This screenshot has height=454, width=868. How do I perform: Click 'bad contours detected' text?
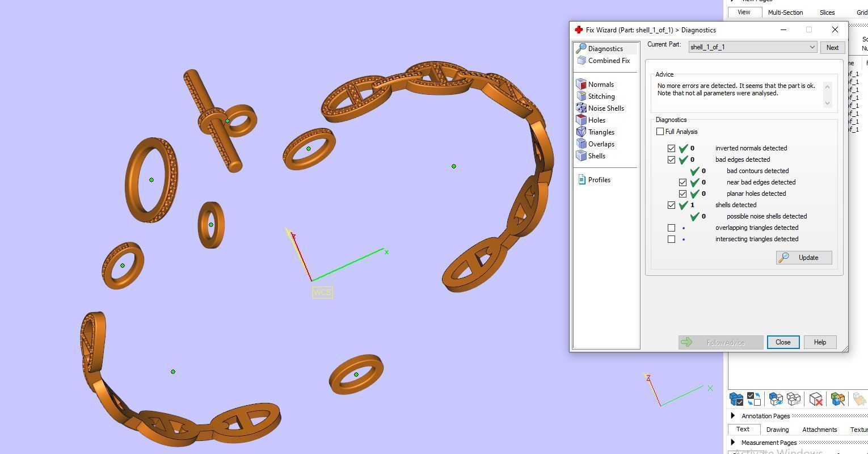(x=757, y=171)
